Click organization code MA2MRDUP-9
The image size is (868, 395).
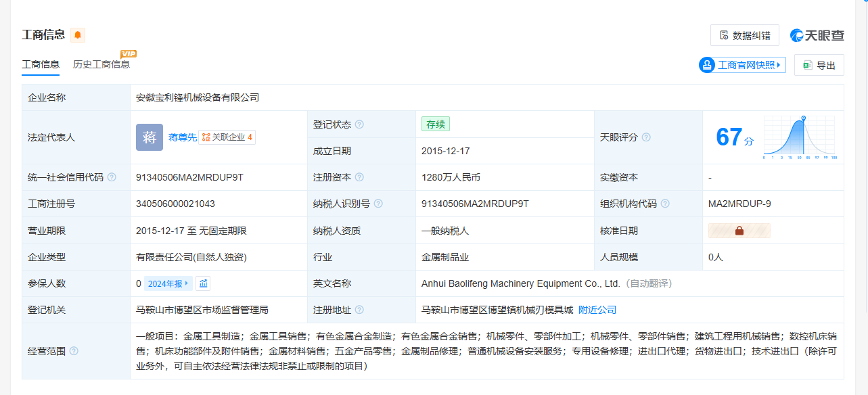coord(739,204)
